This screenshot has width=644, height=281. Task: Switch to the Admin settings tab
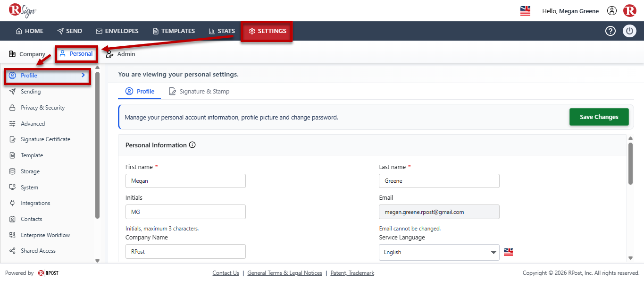pos(121,54)
